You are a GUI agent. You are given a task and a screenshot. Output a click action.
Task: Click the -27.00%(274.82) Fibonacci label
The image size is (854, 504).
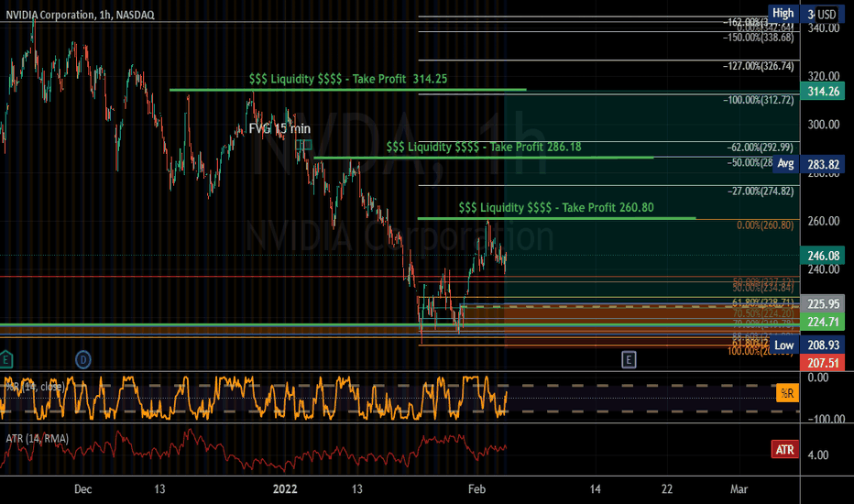tap(761, 192)
